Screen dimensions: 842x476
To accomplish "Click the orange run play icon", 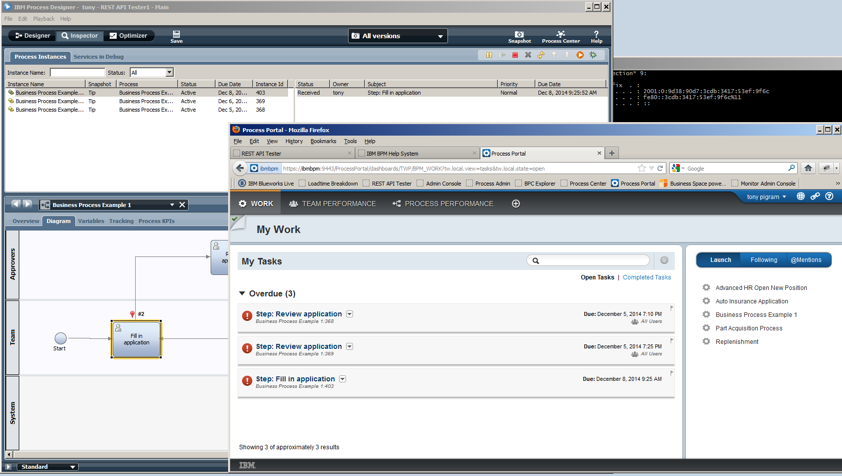I will point(580,55).
